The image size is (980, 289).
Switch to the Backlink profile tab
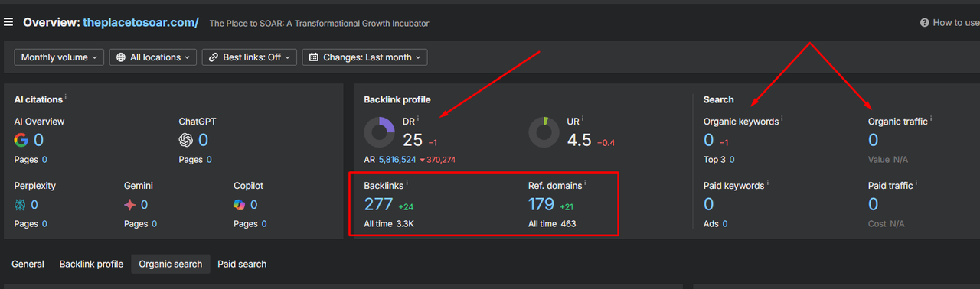pyautogui.click(x=91, y=264)
